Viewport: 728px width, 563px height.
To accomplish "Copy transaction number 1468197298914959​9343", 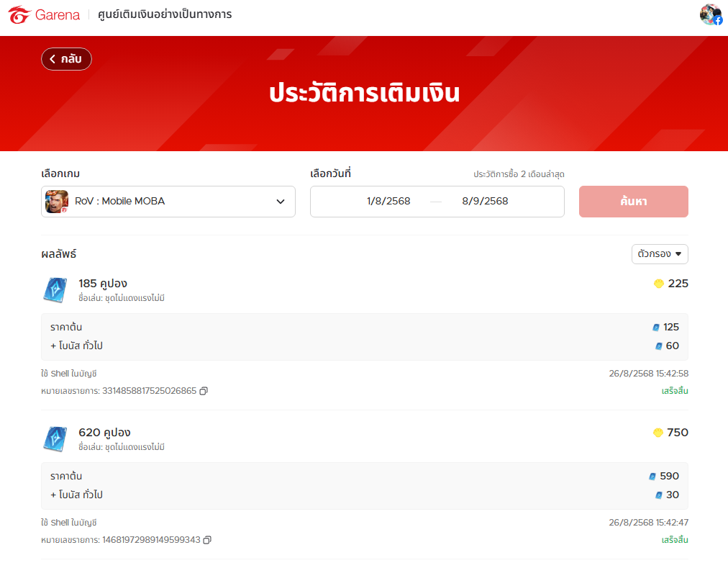I will [207, 540].
